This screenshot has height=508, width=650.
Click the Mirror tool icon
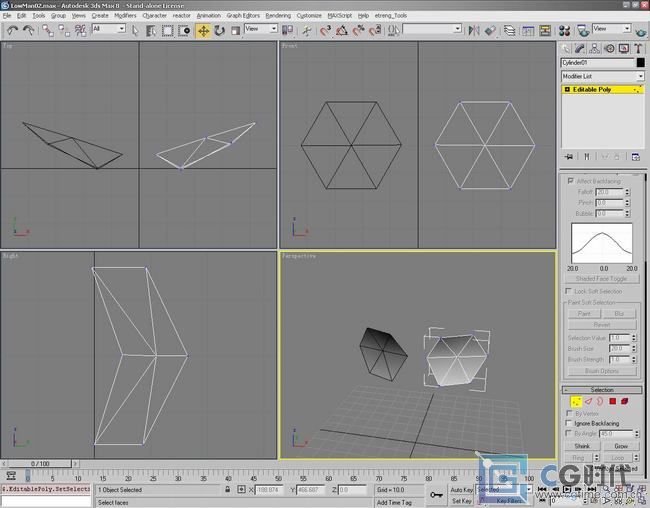click(x=474, y=30)
